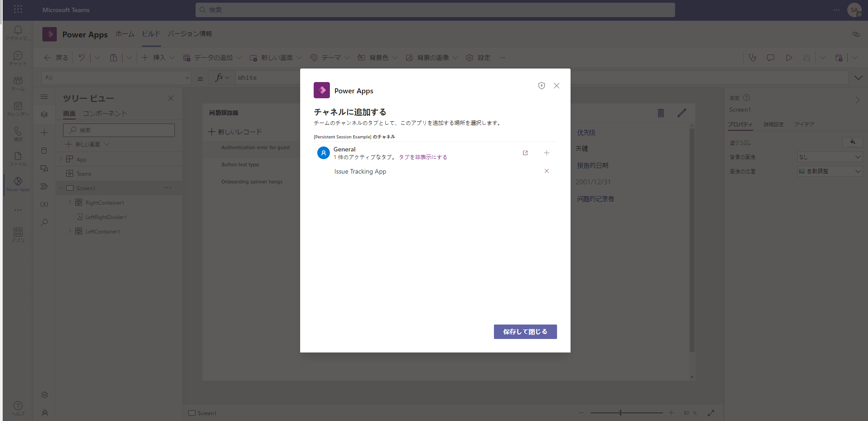Switch to About tab in Power Apps
868x421 pixels.
[x=190, y=34]
